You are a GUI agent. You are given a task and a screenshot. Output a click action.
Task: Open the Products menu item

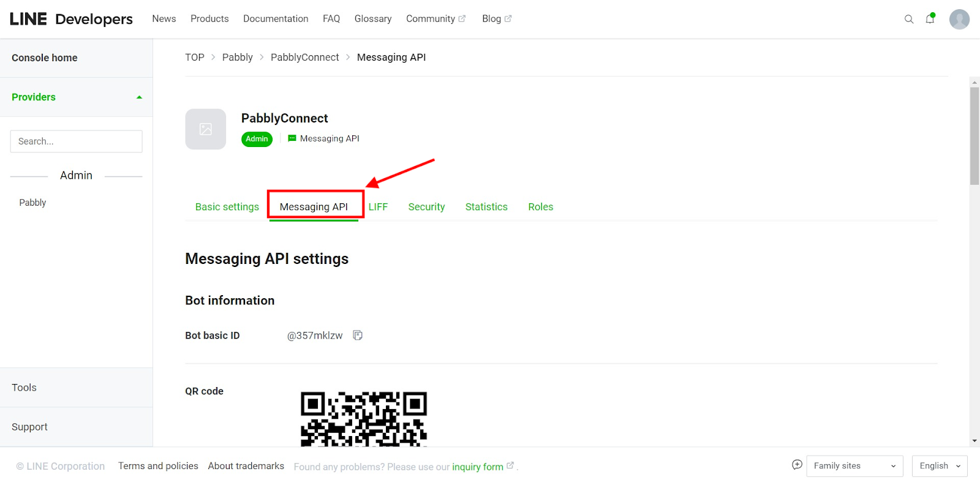click(x=209, y=19)
